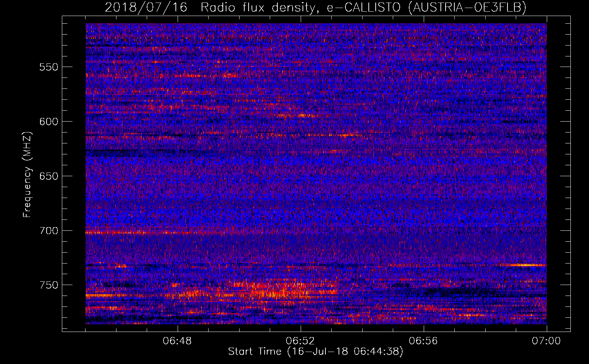Click the 06:56 time tick label
Viewport: 589px width, 364px height.
(x=423, y=341)
